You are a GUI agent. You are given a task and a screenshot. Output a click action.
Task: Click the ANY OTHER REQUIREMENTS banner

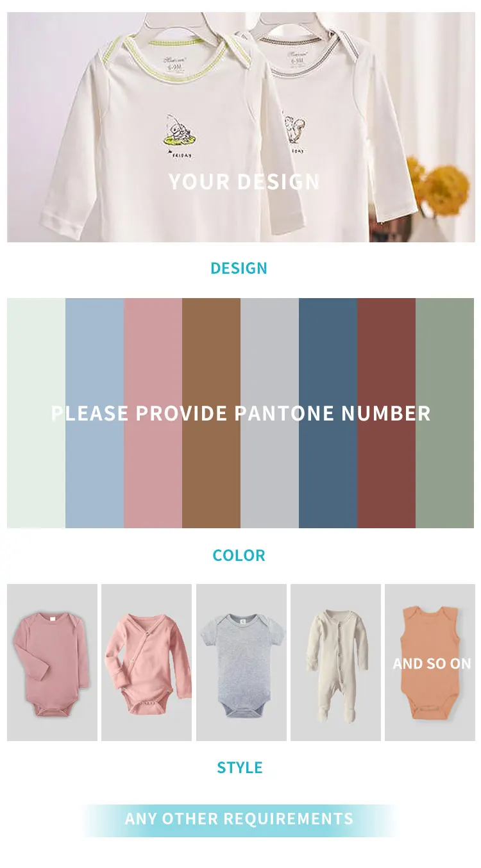pos(239,820)
